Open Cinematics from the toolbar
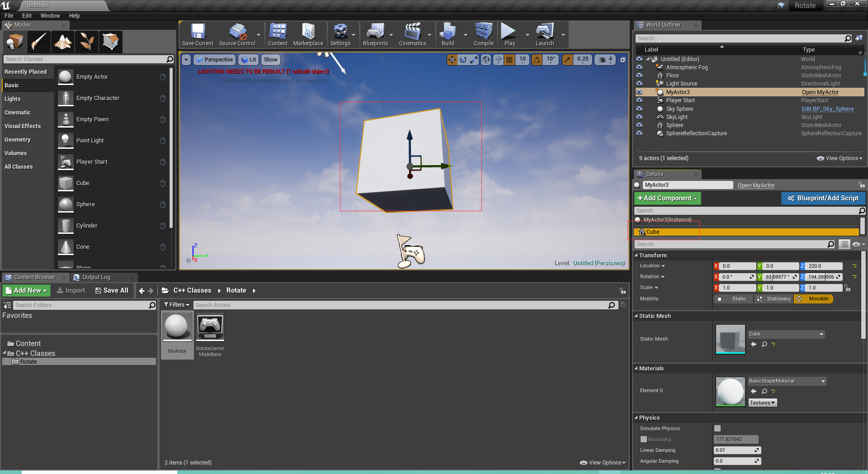Image resolution: width=868 pixels, height=474 pixels. tap(413, 34)
